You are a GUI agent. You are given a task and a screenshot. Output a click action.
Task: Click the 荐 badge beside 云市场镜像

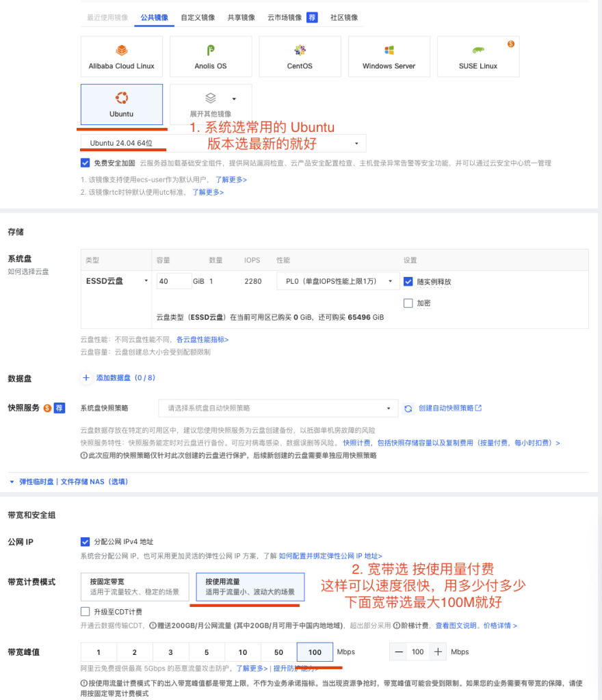(x=312, y=17)
